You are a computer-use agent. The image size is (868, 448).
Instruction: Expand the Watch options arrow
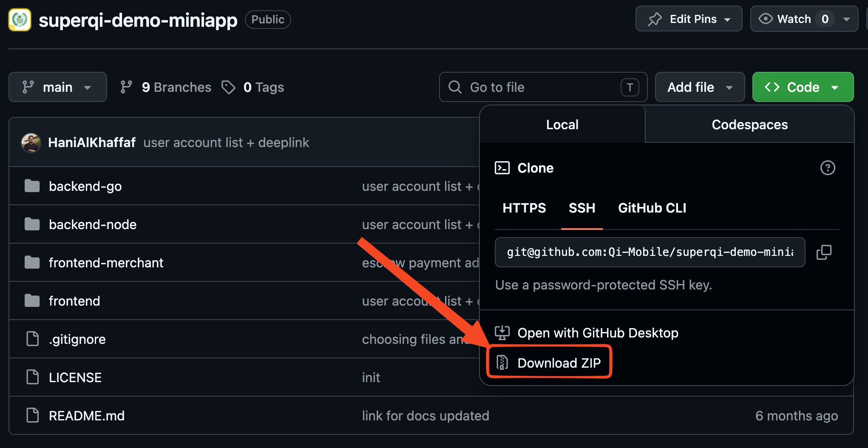click(x=846, y=19)
